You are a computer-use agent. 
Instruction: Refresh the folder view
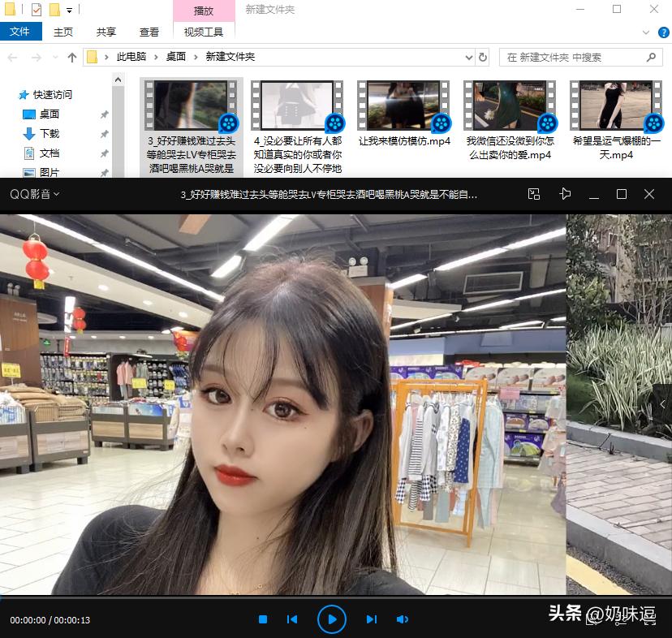pos(482,58)
